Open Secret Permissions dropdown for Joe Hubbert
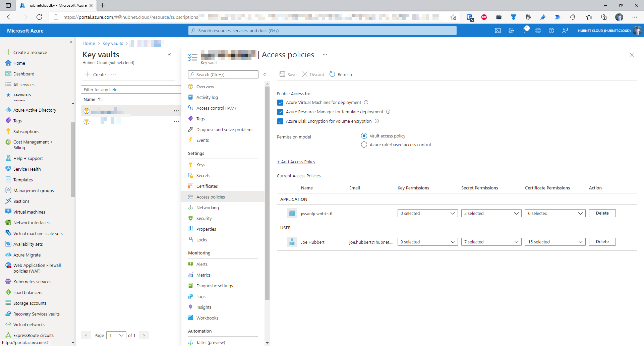 491,242
